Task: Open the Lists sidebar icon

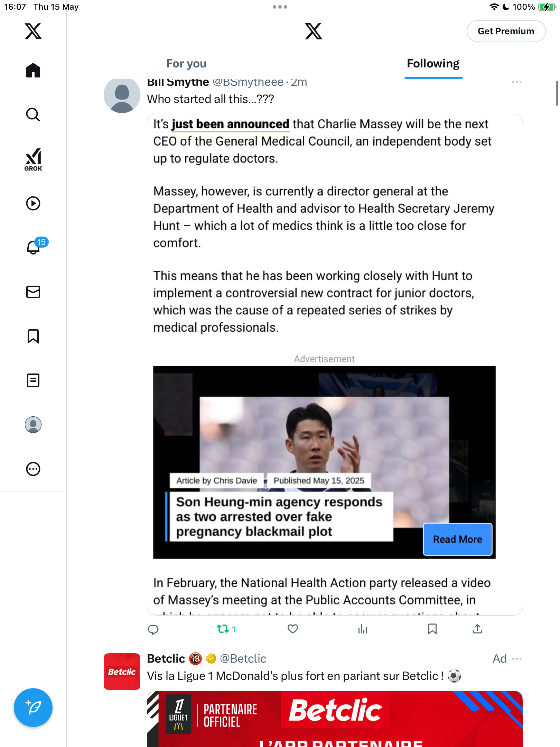Action: click(33, 380)
